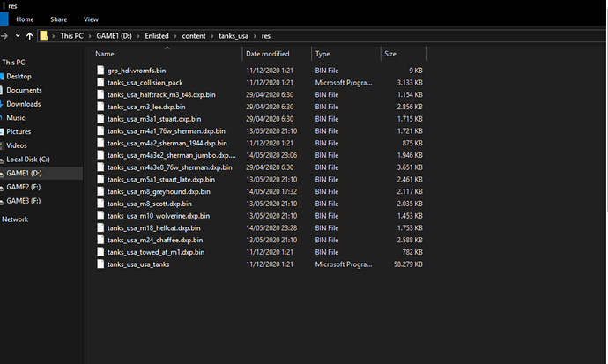Select file name tanks_usa_m18_hellcat.dxp.bin

point(154,228)
